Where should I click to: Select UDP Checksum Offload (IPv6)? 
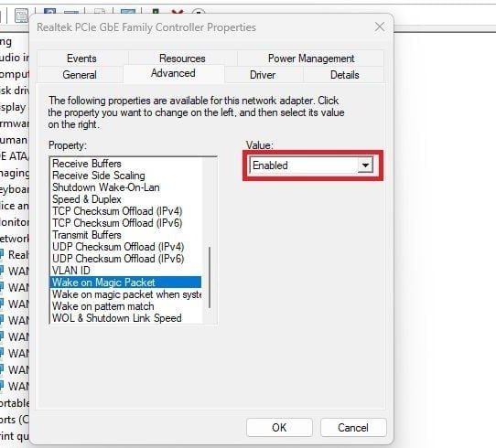pyautogui.click(x=125, y=259)
